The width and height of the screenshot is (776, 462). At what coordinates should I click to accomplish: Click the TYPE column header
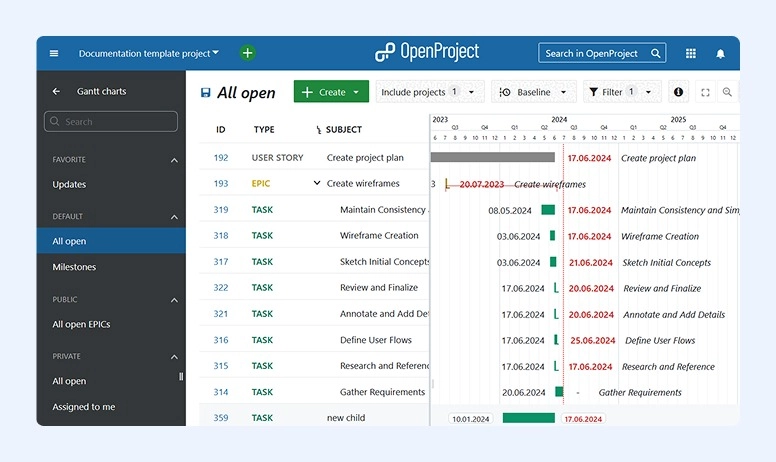point(264,130)
